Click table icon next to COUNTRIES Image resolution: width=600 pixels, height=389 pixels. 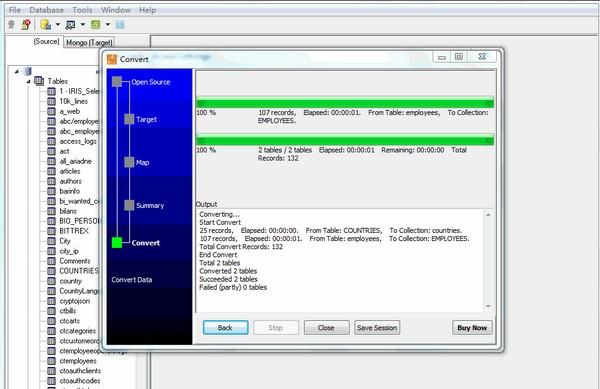[52, 271]
